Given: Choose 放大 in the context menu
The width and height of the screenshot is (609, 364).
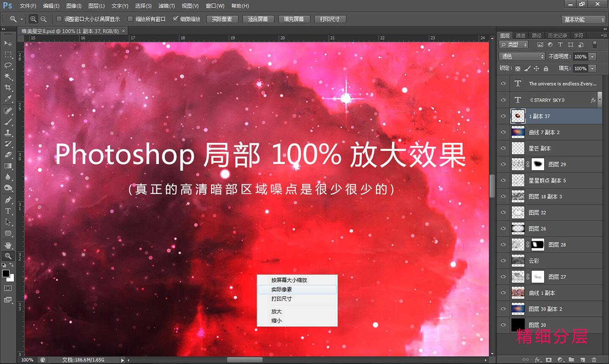Looking at the screenshot, I should (x=297, y=312).
